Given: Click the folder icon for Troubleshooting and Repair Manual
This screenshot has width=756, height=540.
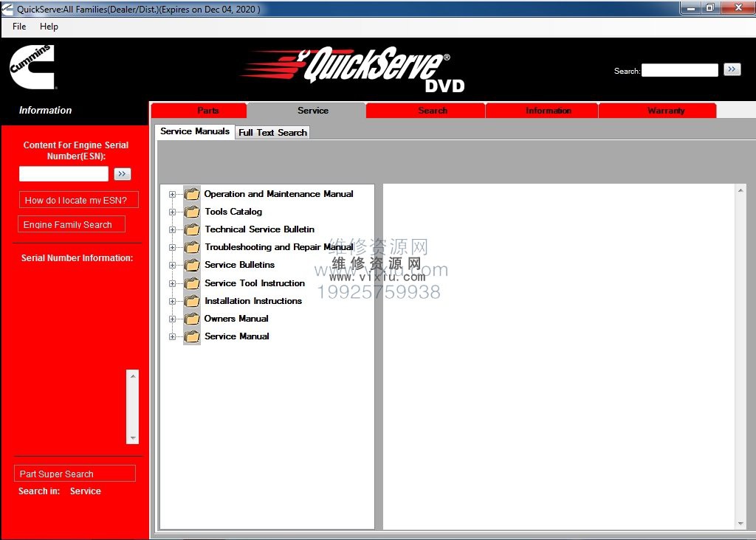Looking at the screenshot, I should (x=192, y=248).
